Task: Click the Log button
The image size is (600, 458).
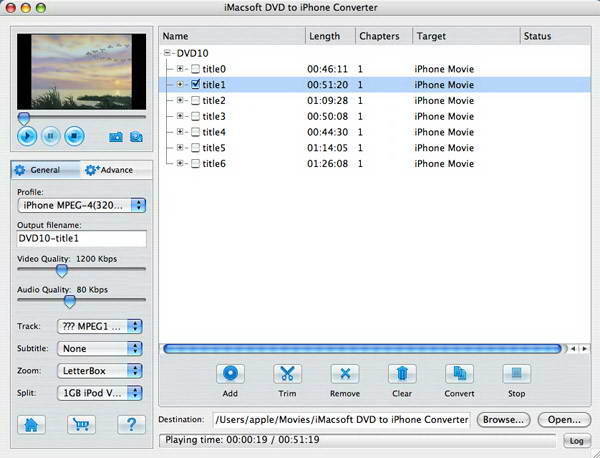Action: 577,441
